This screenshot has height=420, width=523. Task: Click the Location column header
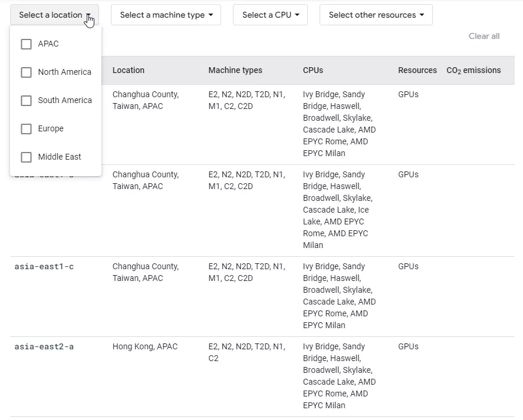point(129,70)
